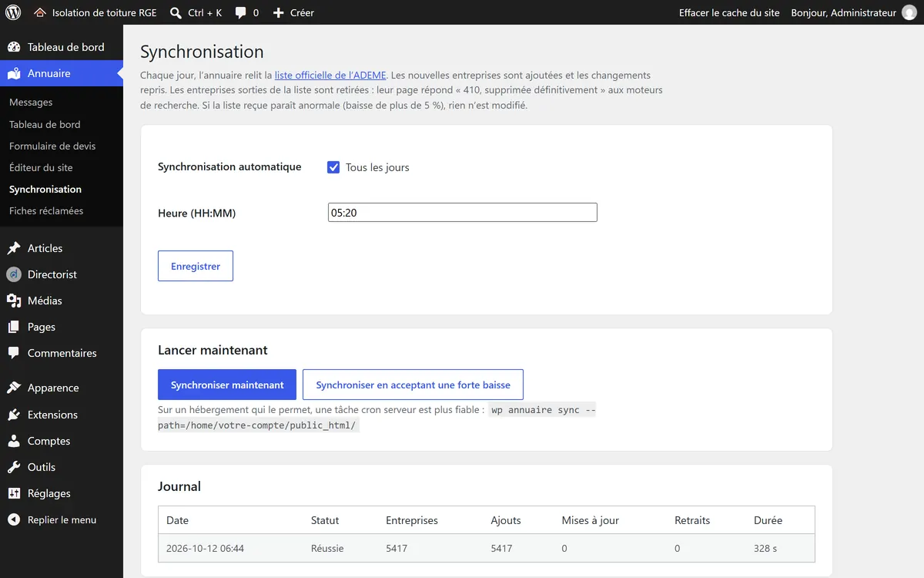Click the 2026-10-12 06:44 date cell
The image size is (924, 578).
[x=205, y=549]
